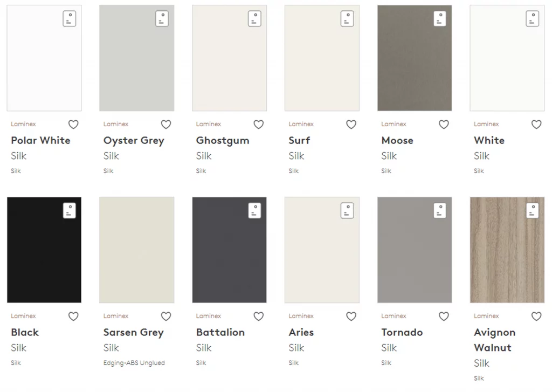552x392 pixels.
Task: Open the Sarsen Grey swatch thumbnail
Action: point(136,250)
